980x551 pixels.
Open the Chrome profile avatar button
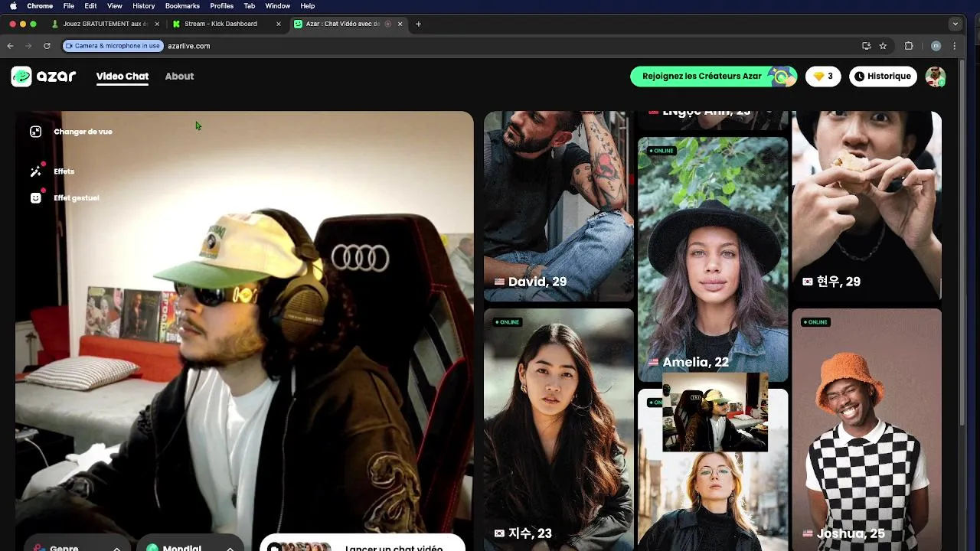(x=936, y=46)
